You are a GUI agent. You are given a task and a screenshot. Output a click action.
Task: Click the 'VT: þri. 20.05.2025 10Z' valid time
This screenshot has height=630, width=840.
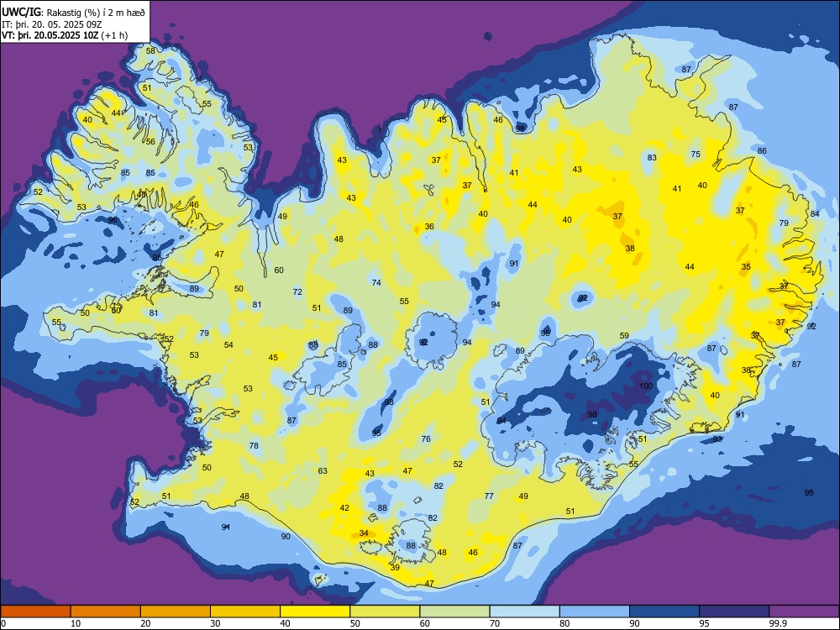pos(49,35)
